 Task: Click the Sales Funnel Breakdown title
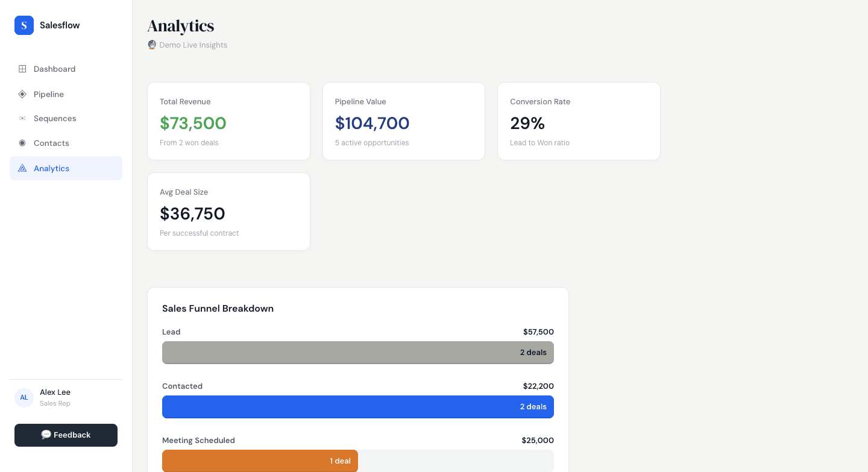218,309
